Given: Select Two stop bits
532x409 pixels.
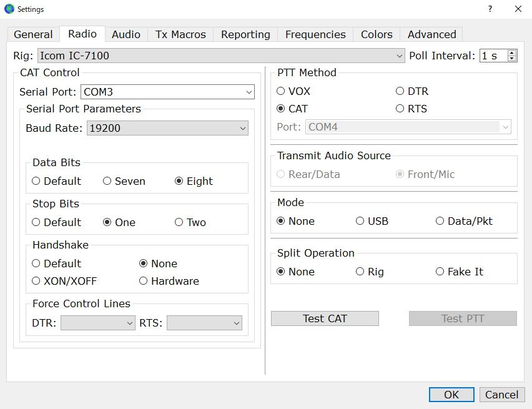Looking at the screenshot, I should coord(190,222).
